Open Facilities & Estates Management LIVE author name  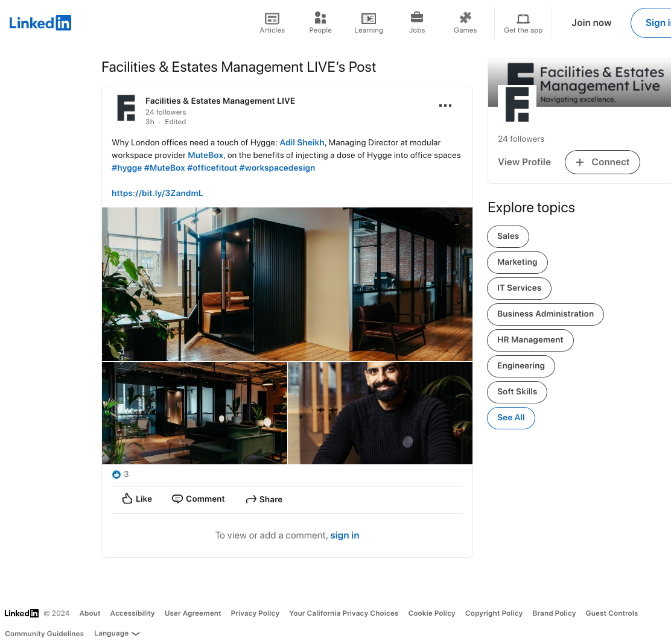click(220, 101)
